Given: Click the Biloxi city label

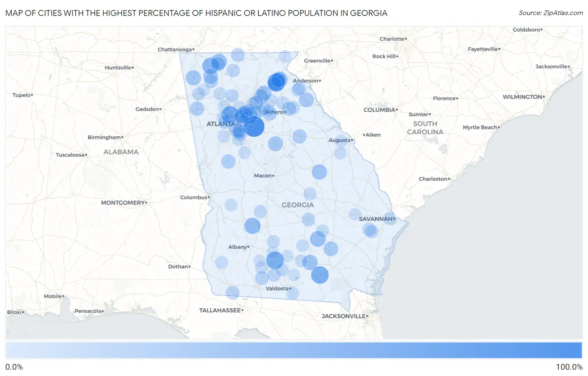Looking at the screenshot, I should click(x=15, y=312).
